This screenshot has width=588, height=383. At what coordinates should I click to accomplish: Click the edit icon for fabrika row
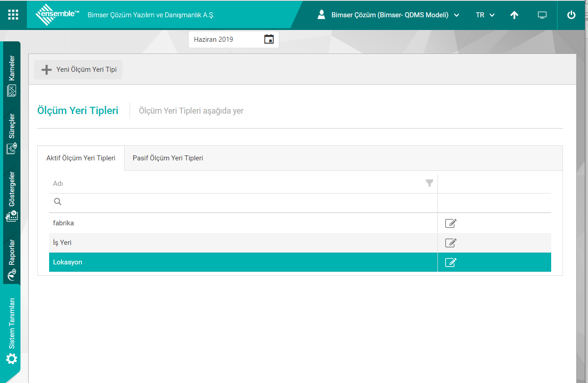coord(450,223)
